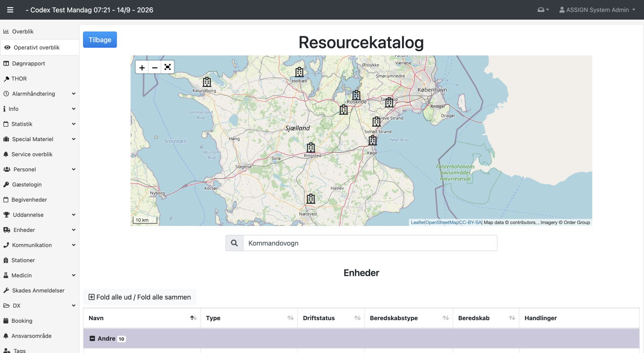Select the Holbæk station marker on map
Viewport: 644px width, 353px height.
pyautogui.click(x=299, y=72)
